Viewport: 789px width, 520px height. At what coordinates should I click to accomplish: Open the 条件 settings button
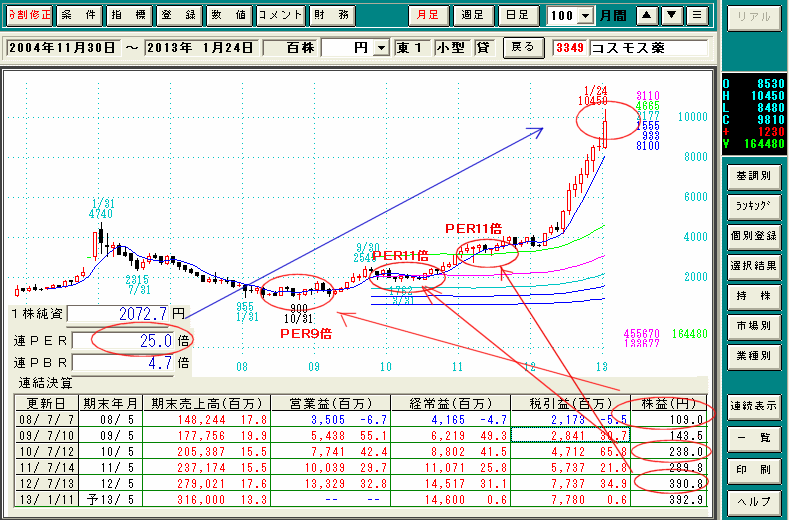(x=78, y=15)
